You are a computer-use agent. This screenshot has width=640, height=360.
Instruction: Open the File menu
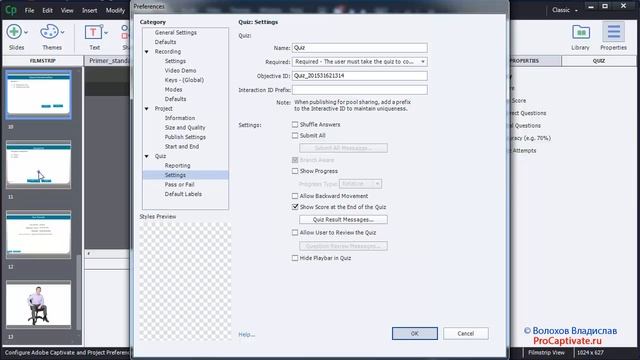click(x=29, y=10)
